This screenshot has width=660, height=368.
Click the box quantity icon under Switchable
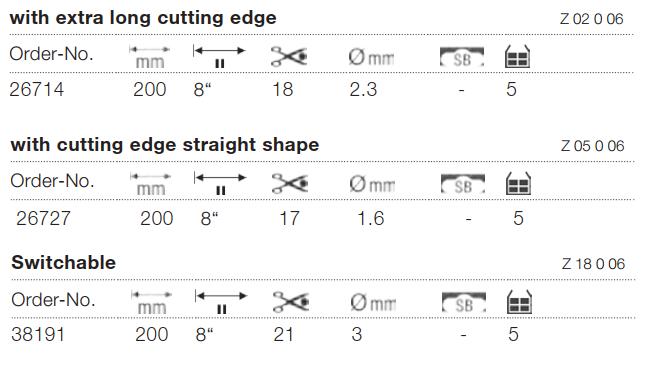tap(519, 302)
